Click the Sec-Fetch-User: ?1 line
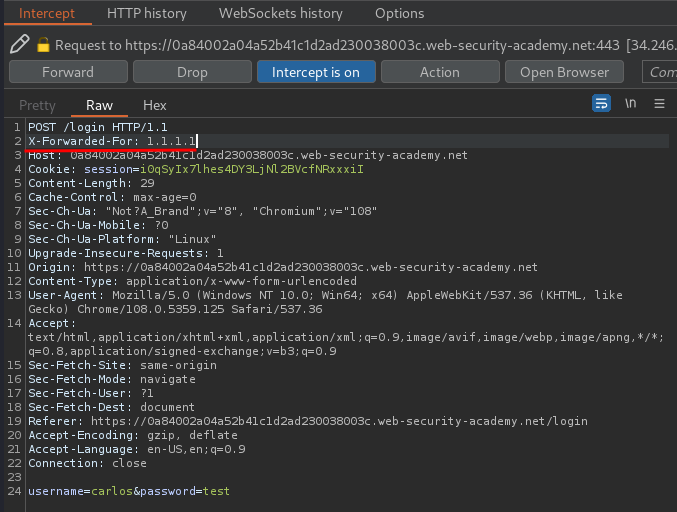The height and width of the screenshot is (512, 677). pyautogui.click(x=91, y=393)
